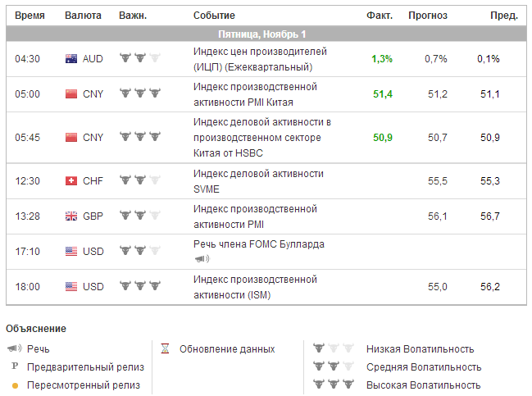
Task: Open the 'Речь члена FOMC Булларда' event
Action: click(259, 244)
